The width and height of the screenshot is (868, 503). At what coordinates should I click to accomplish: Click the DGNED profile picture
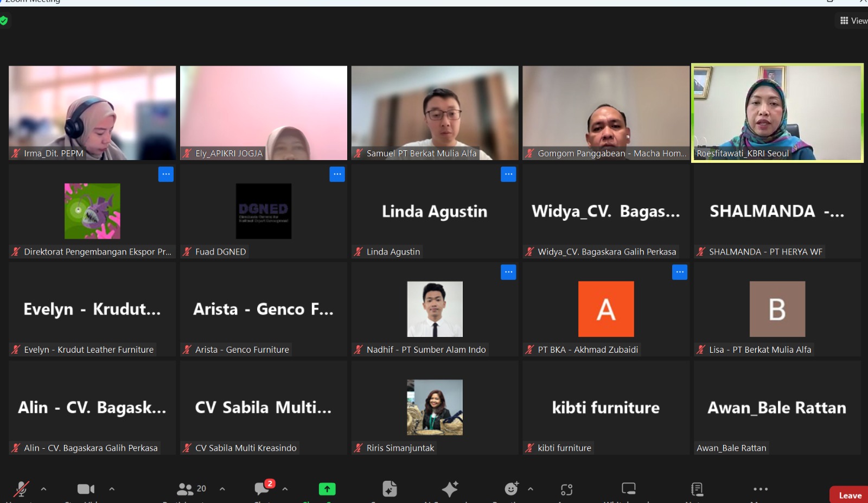[x=264, y=211]
